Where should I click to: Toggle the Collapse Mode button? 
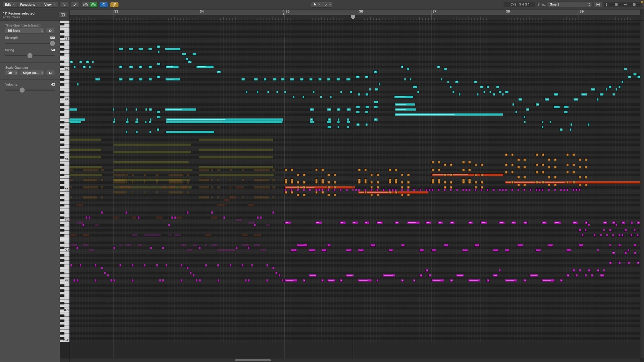tap(64, 5)
